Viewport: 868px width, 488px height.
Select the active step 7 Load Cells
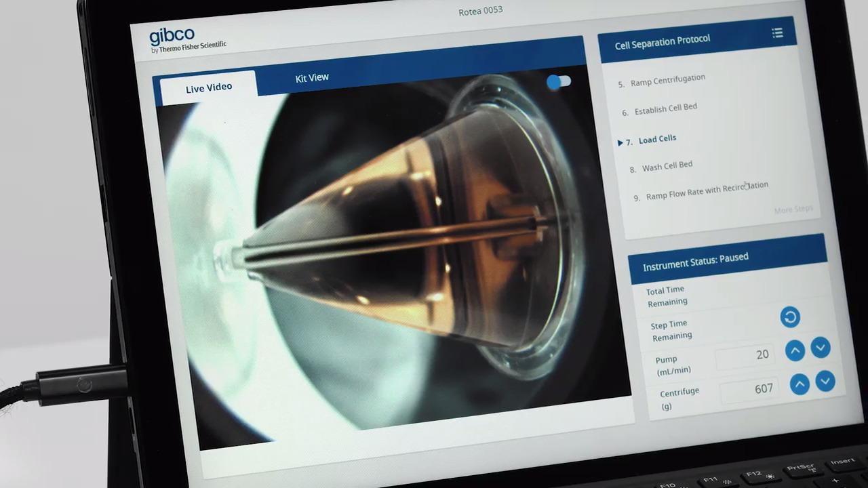656,139
